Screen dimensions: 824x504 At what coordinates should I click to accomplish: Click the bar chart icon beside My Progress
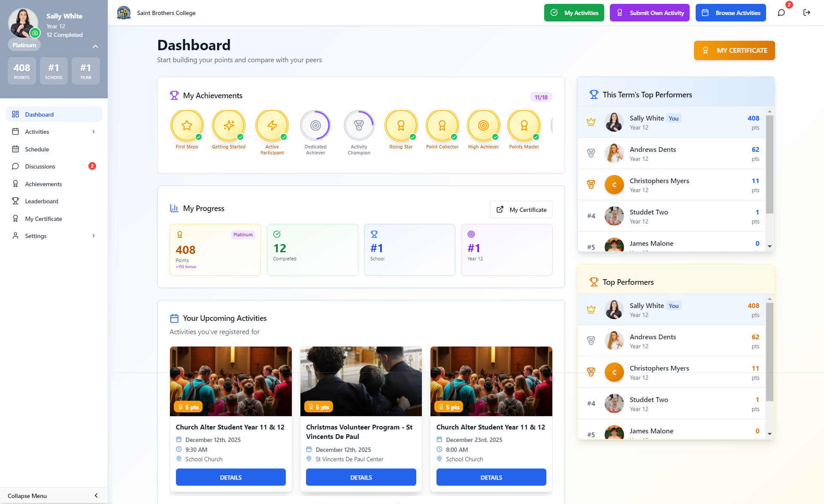point(174,208)
